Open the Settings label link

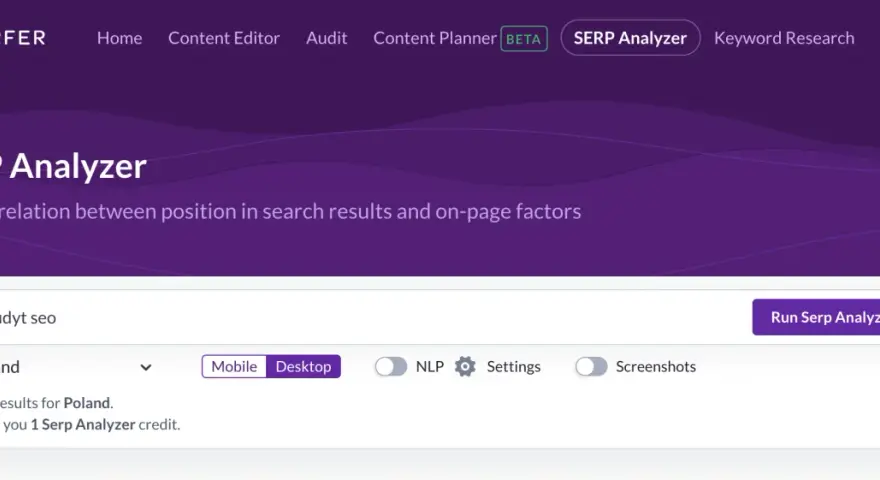(x=514, y=367)
